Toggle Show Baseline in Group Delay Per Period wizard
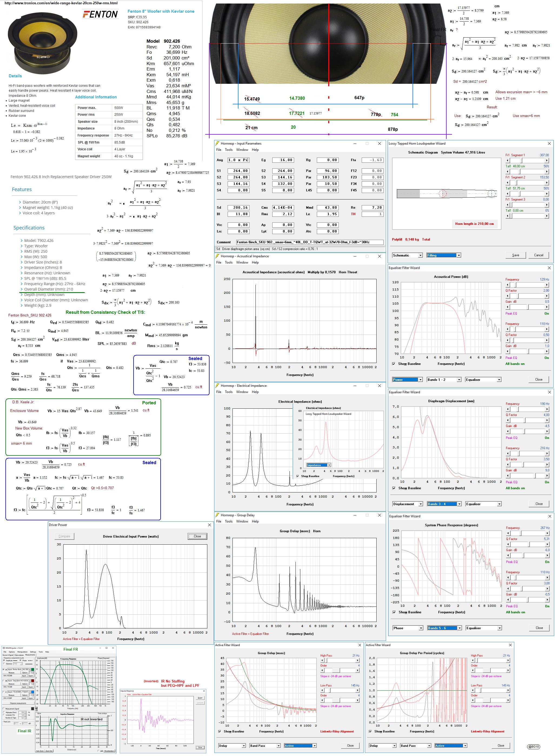Viewport: 555px width, 756px height. pos(370,731)
